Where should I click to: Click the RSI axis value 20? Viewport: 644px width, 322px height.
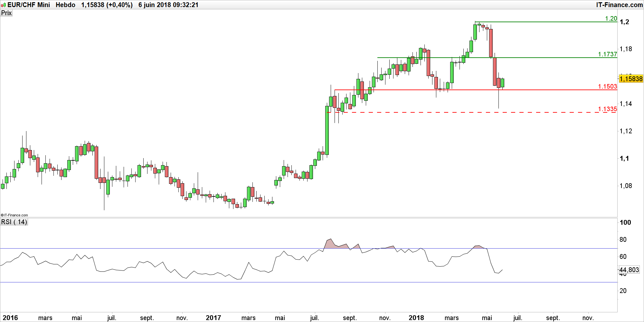pyautogui.click(x=623, y=291)
